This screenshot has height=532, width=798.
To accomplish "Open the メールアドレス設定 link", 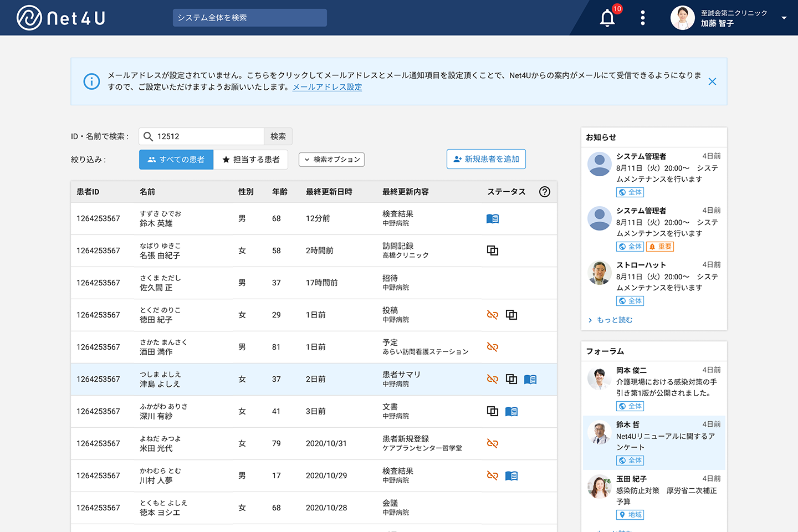I will coord(327,87).
